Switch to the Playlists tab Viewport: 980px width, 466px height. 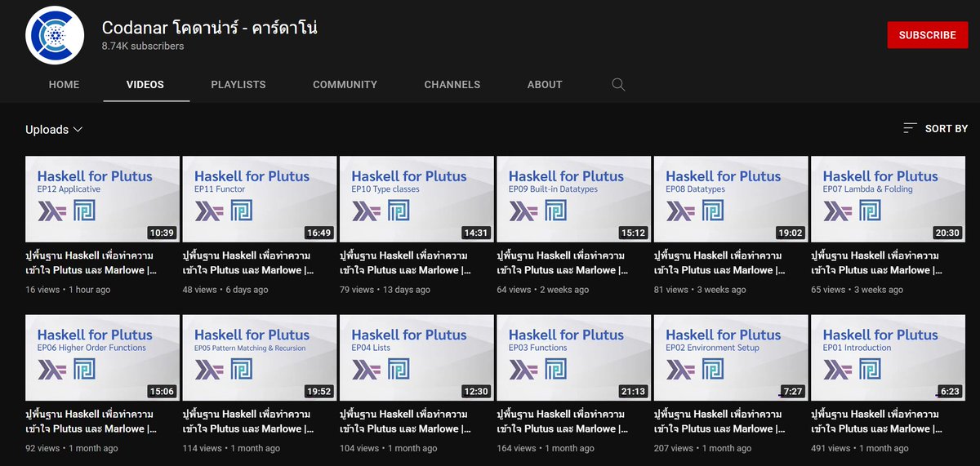(238, 84)
